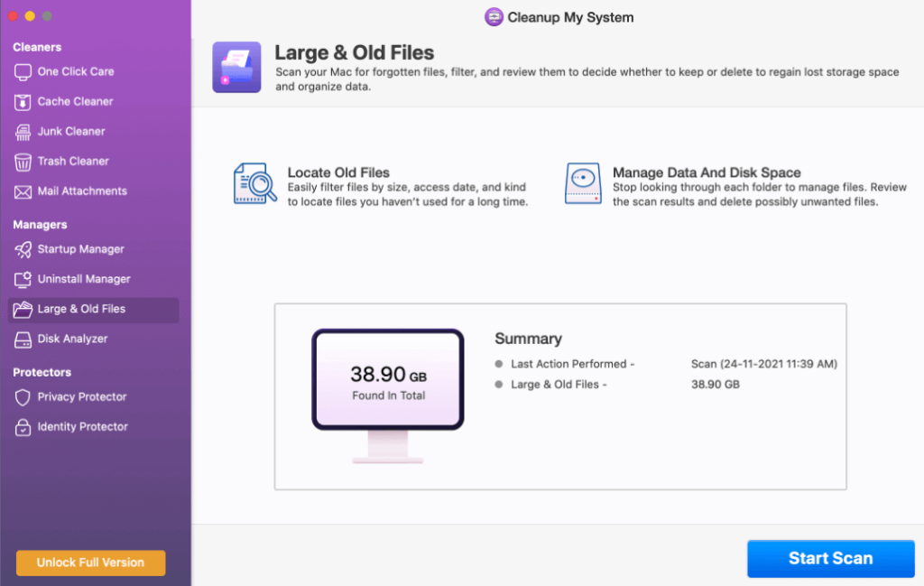Viewport: 924px width, 586px height.
Task: Click the Identity Protector lock icon
Action: click(23, 427)
